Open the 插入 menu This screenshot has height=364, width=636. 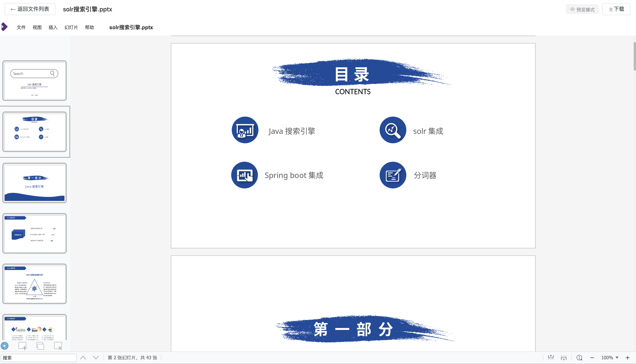click(x=53, y=27)
